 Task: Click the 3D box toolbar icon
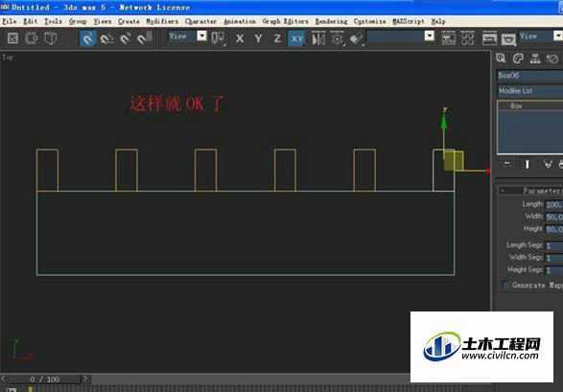point(51,38)
